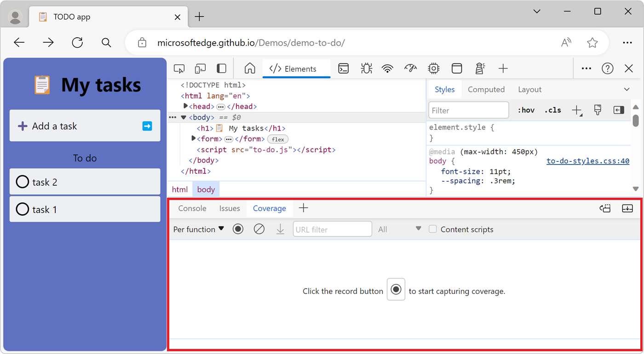The image size is (644, 354).
Task: Open the Per function dropdown
Action: 198,229
